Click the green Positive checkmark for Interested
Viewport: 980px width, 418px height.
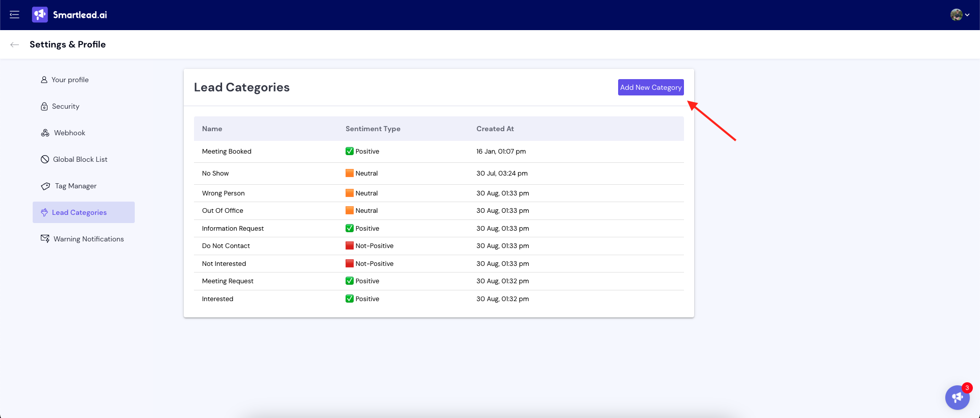coord(350,299)
